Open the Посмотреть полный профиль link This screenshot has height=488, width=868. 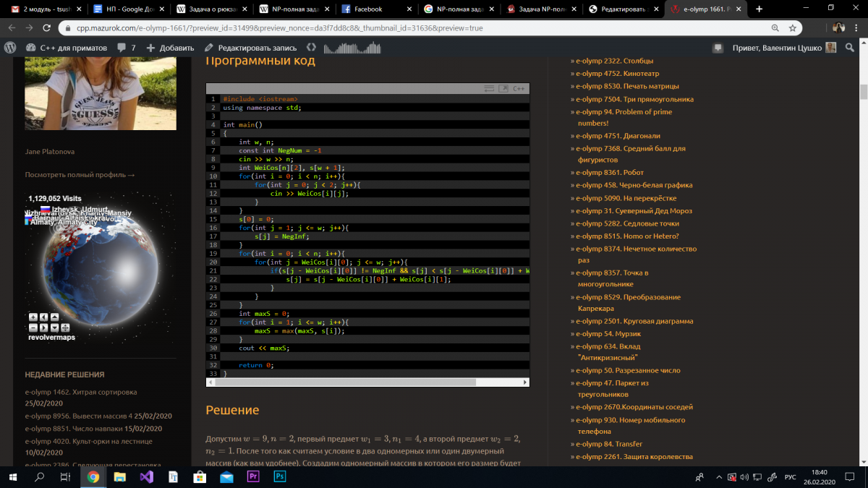80,174
